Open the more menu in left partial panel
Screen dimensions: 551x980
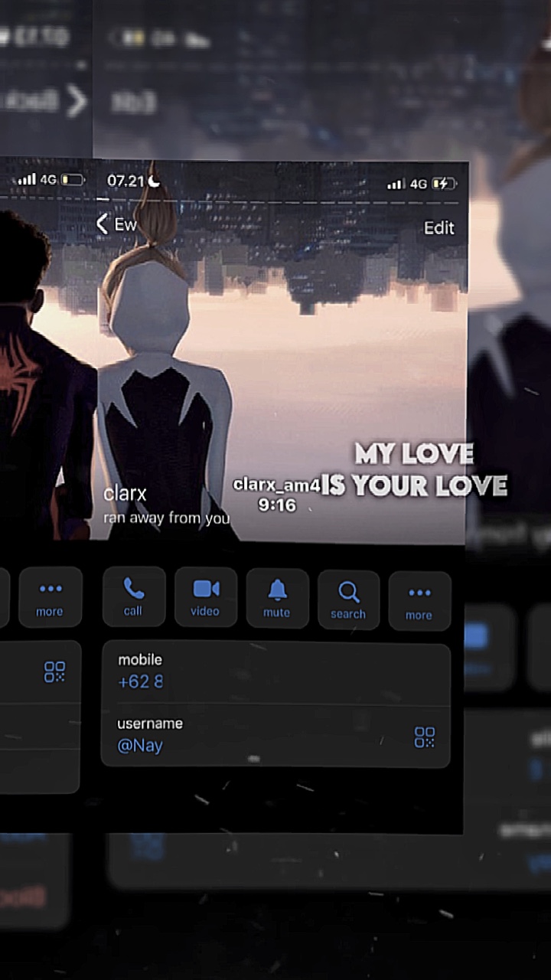pyautogui.click(x=50, y=596)
